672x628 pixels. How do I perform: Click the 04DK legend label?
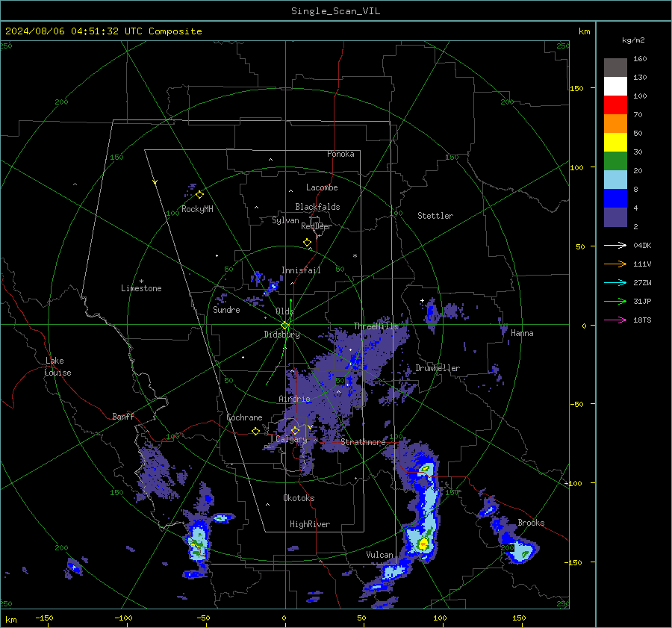click(x=642, y=246)
